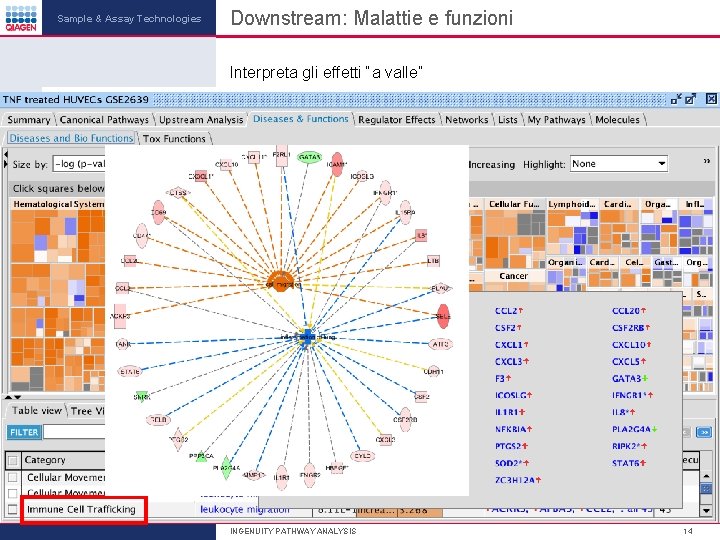
Task: Click the NFKBIA gene link
Action: [x=511, y=429]
